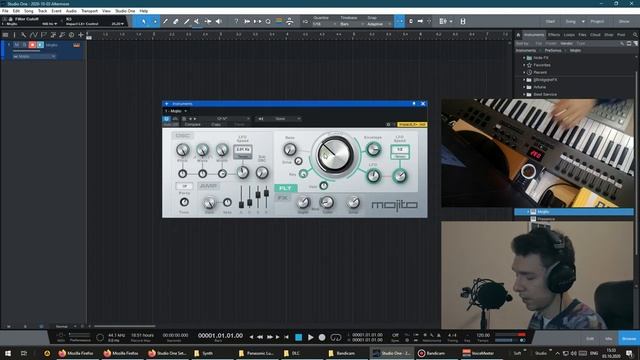Click the round Record transport button

(x=322, y=337)
